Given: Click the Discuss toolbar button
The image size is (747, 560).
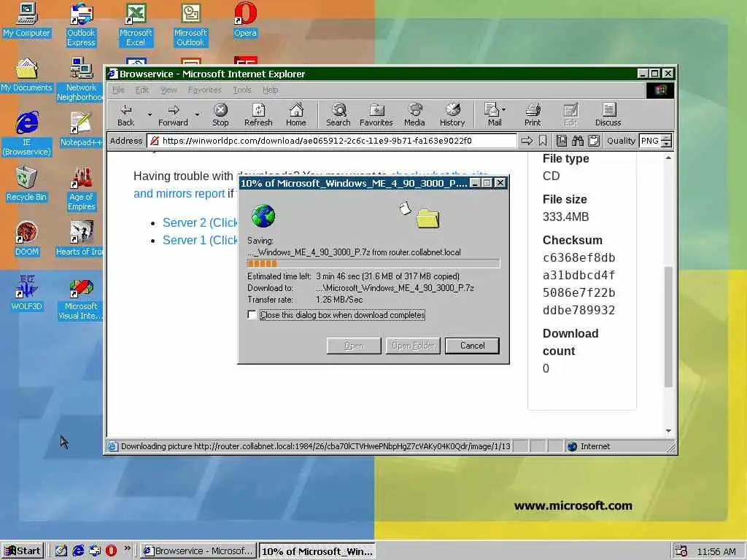Looking at the screenshot, I should (x=608, y=114).
